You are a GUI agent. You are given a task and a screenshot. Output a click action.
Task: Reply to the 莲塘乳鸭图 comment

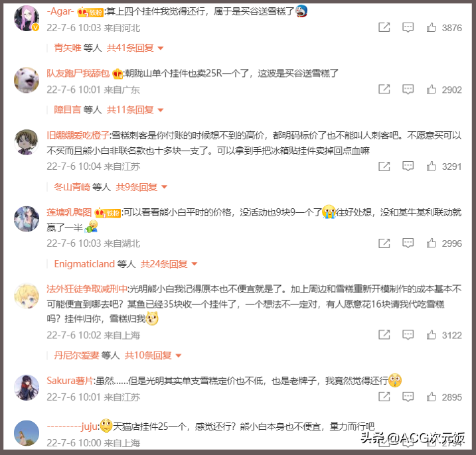408,243
